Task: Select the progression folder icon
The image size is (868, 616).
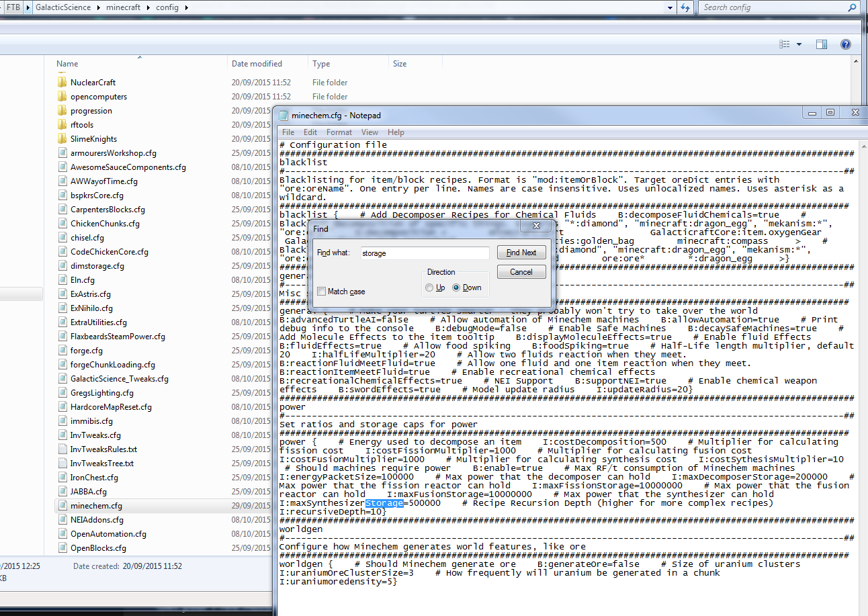Action: pos(62,111)
